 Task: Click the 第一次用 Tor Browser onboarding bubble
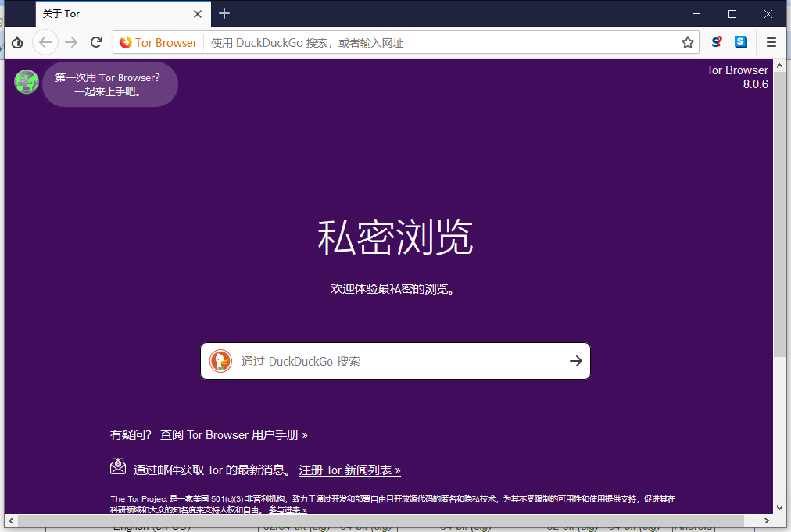[109, 84]
